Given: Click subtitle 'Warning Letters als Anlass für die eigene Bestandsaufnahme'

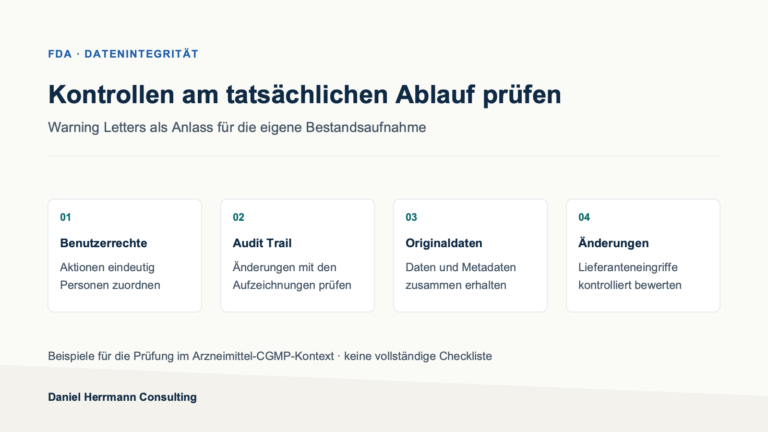Looking at the screenshot, I should [237, 127].
